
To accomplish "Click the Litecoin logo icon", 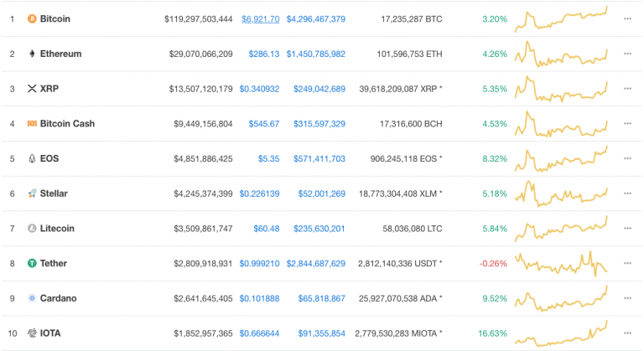I will (x=32, y=228).
